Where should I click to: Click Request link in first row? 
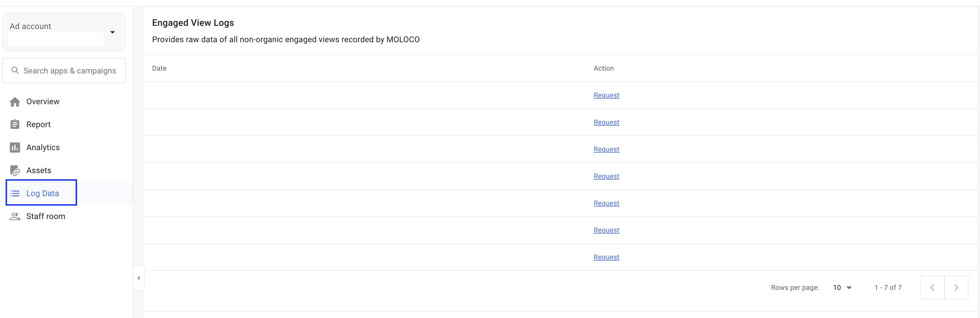point(606,96)
